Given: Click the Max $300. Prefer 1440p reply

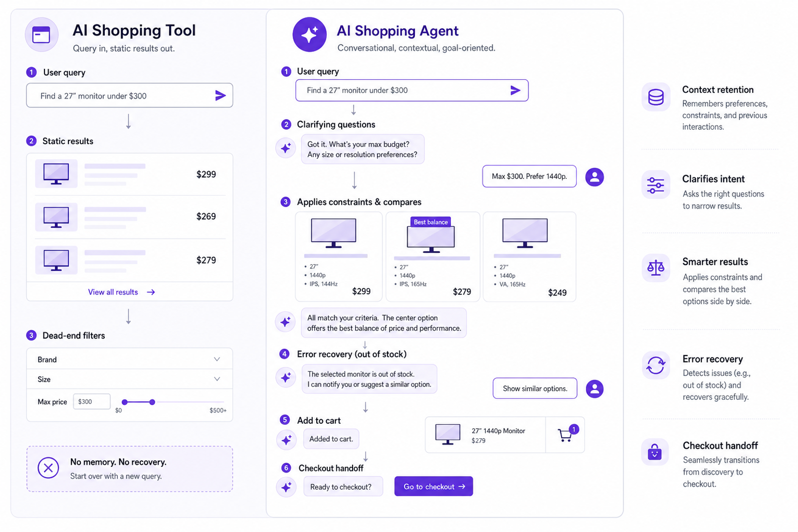Looking at the screenshot, I should pyautogui.click(x=529, y=176).
